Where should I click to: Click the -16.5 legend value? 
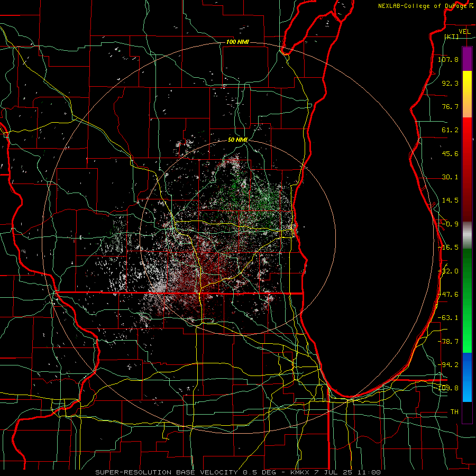click(x=448, y=248)
